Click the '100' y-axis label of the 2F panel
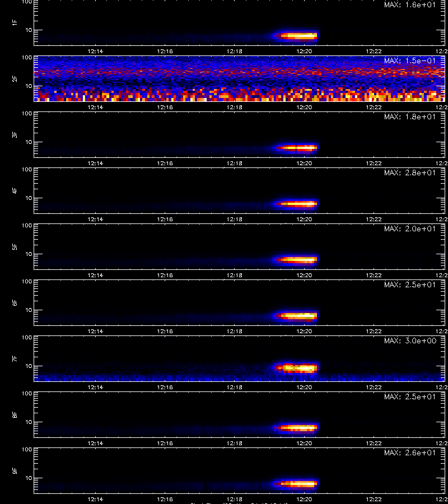The height and width of the screenshot is (504, 448). tap(27, 58)
